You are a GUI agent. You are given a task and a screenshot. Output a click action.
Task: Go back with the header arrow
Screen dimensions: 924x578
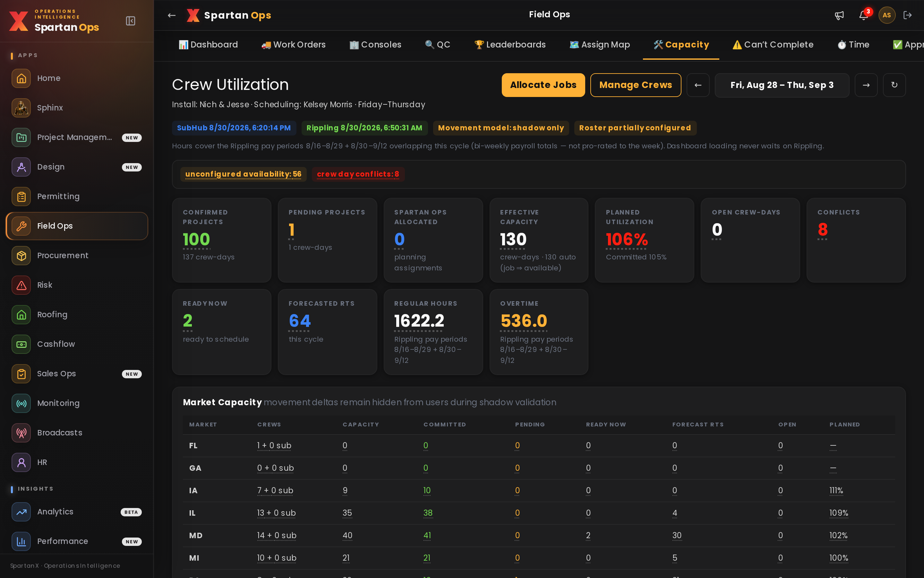coord(171,15)
